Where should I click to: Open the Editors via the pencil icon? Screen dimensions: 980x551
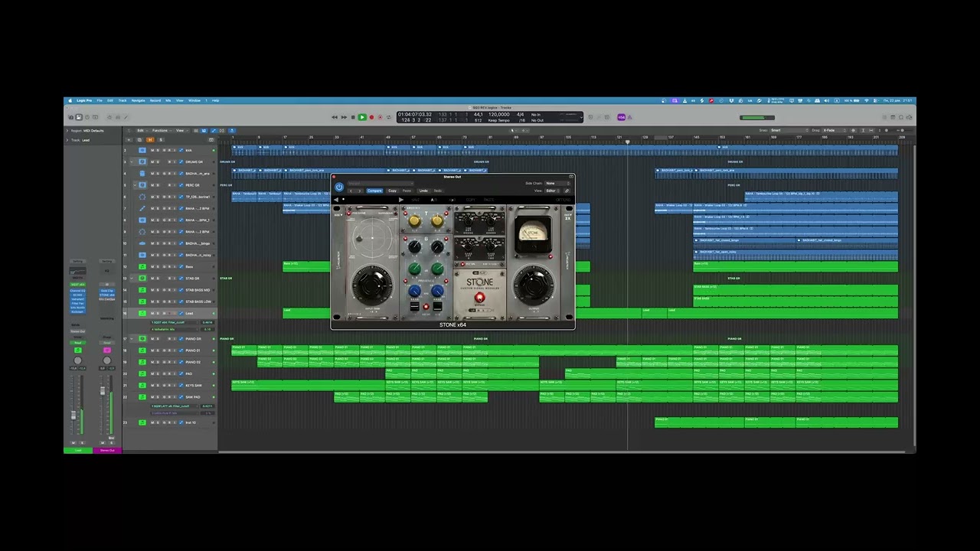[x=126, y=117]
